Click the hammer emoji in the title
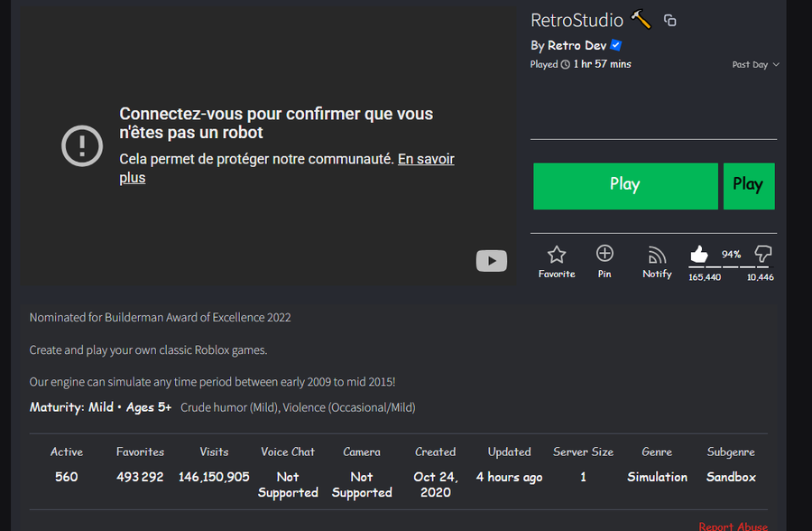The height and width of the screenshot is (531, 812). pos(641,19)
